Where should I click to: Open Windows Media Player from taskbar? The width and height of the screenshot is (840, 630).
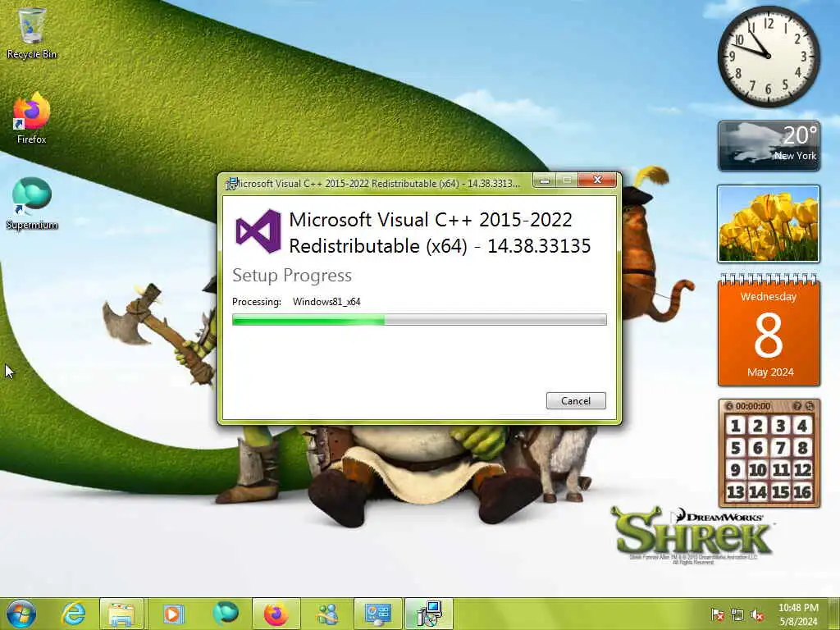click(172, 614)
